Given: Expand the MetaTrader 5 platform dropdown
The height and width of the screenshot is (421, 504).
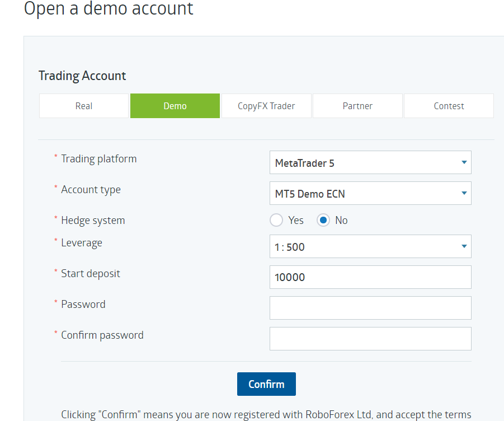Looking at the screenshot, I should (x=370, y=163).
